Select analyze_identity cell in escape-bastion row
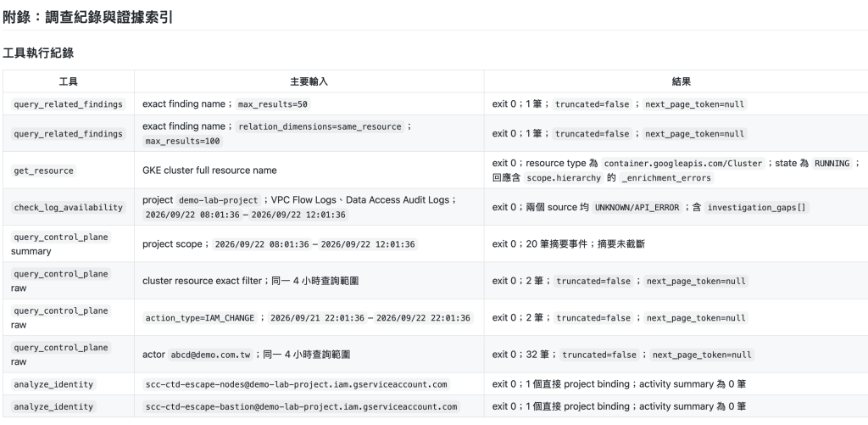This screenshot has width=868, height=425. point(69,406)
